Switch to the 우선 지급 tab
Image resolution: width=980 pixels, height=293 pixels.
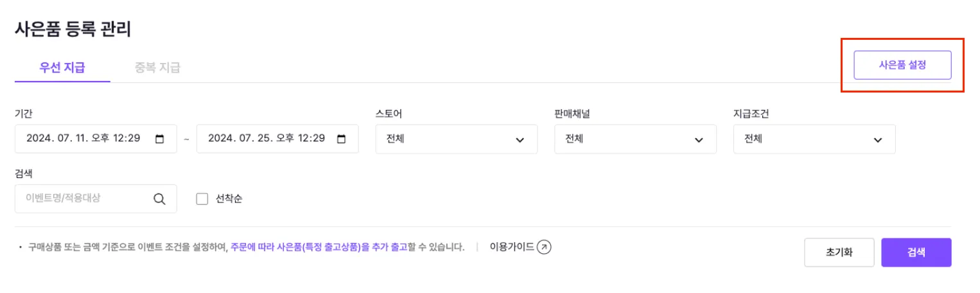point(62,67)
